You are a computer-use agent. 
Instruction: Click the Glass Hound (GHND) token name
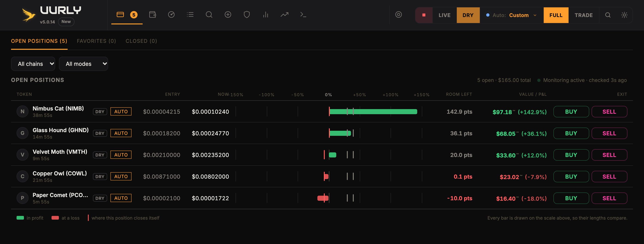[x=61, y=130]
